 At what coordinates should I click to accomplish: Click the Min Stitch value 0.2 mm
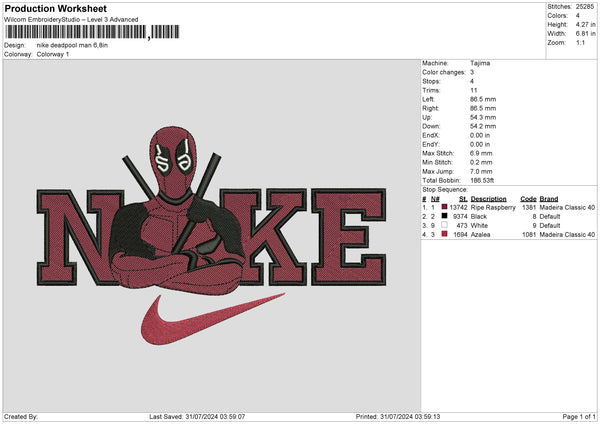(x=481, y=162)
